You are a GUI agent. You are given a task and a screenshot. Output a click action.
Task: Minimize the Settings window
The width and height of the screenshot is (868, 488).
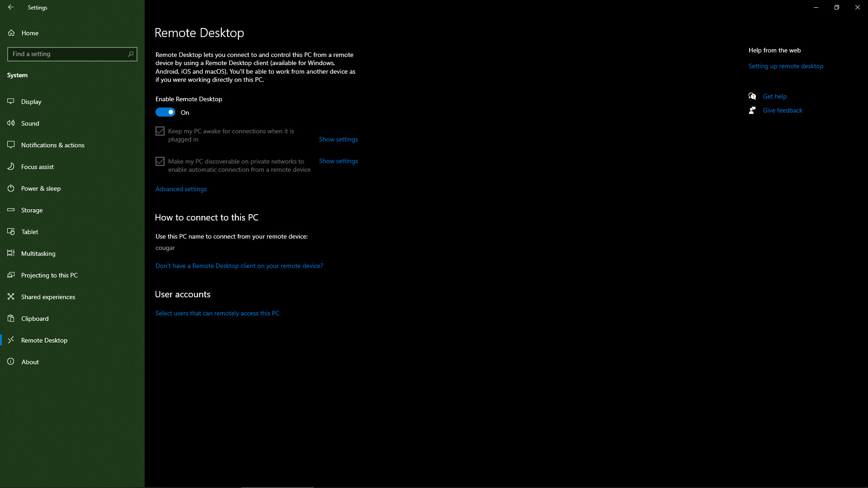[816, 7]
